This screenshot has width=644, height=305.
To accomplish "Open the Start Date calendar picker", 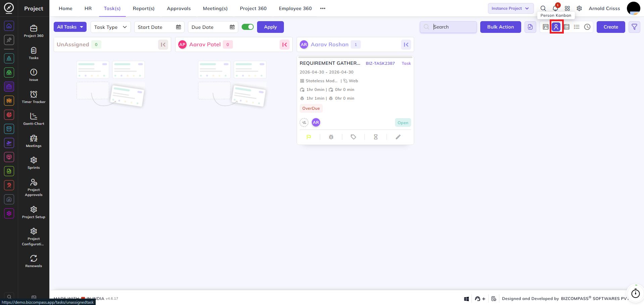I will pos(179,27).
